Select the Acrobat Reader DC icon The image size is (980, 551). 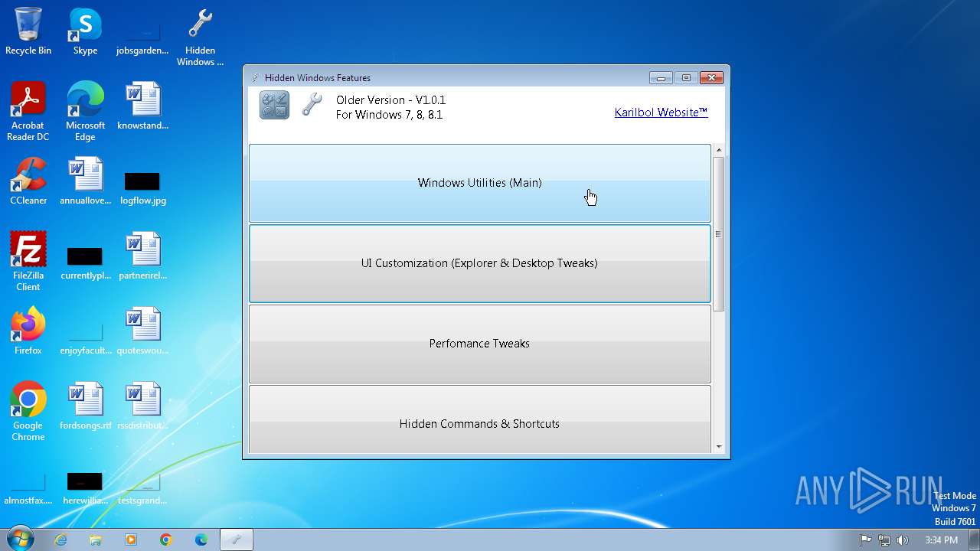(28, 112)
